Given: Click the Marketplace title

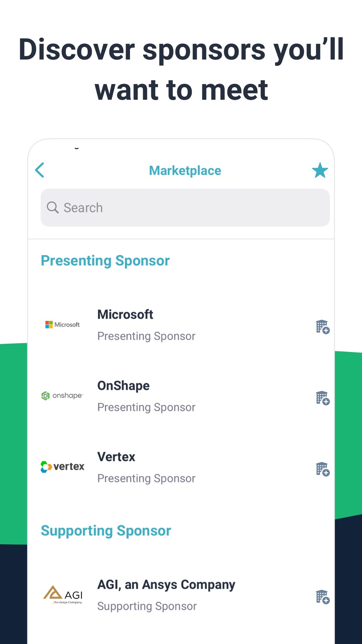Looking at the screenshot, I should (185, 171).
